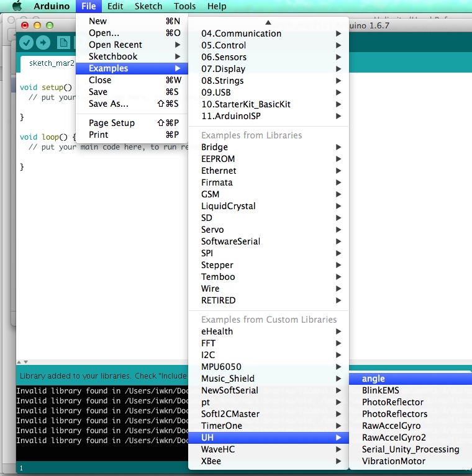Viewport: 472px width, 476px height.
Task: Open the NewSoftSerial library examples
Action: click(268, 391)
